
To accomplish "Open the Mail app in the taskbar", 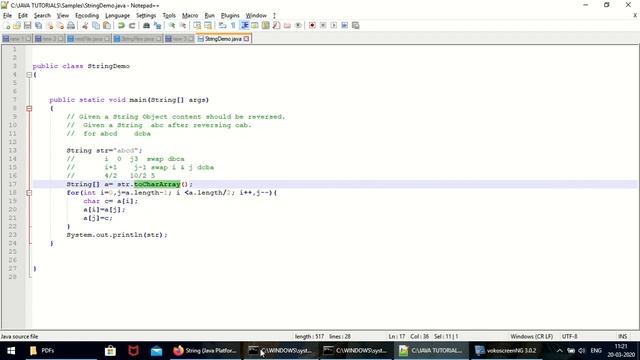I will (156, 351).
